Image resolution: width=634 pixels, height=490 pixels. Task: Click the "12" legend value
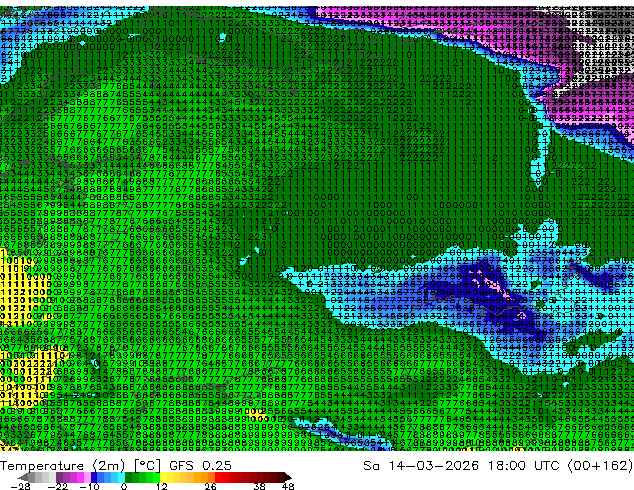(x=162, y=486)
